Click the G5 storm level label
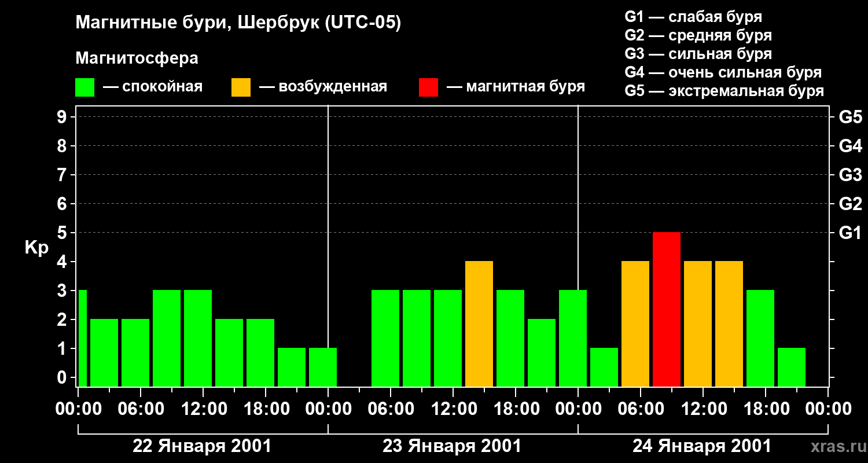 pyautogui.click(x=850, y=117)
